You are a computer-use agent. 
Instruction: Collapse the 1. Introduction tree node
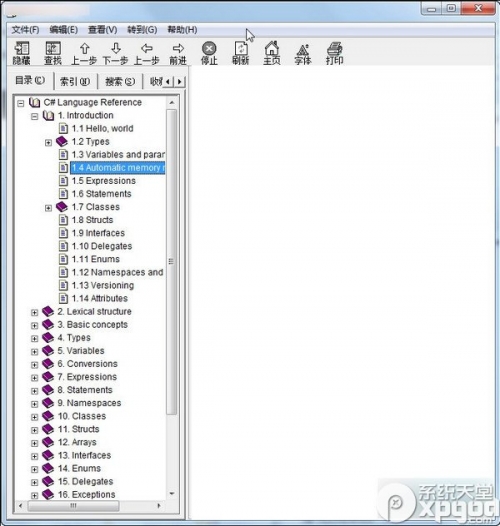pos(35,116)
